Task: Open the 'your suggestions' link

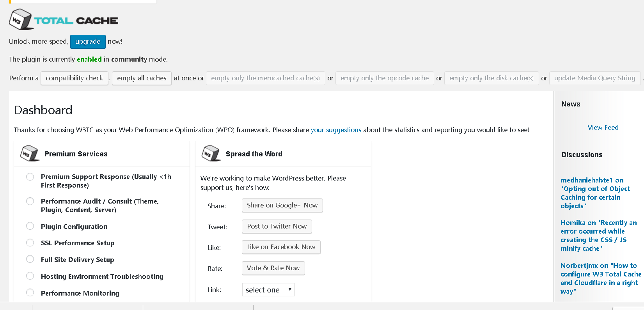Action: tap(336, 130)
